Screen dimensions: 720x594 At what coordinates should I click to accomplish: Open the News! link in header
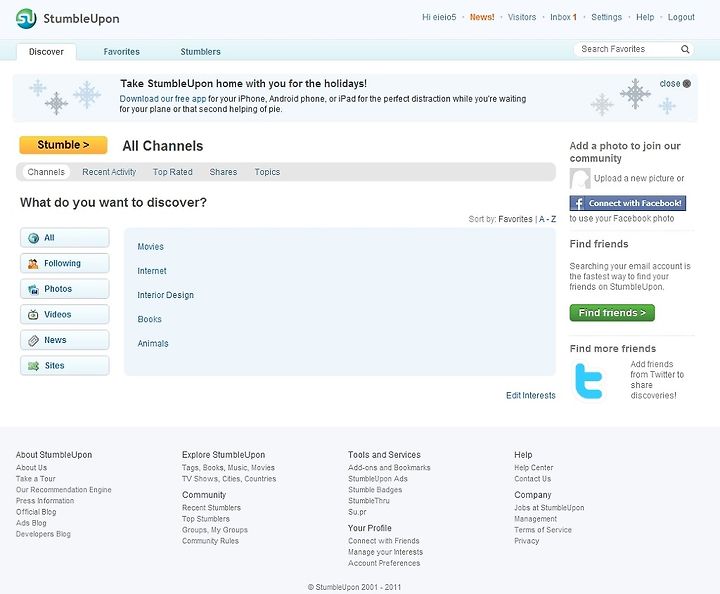pyautogui.click(x=482, y=17)
